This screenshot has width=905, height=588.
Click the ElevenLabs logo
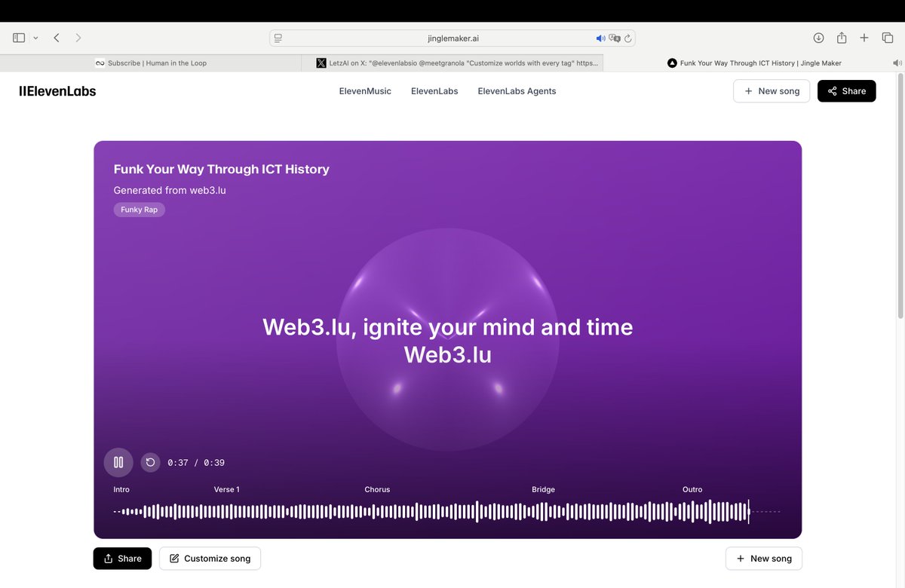[x=57, y=91]
